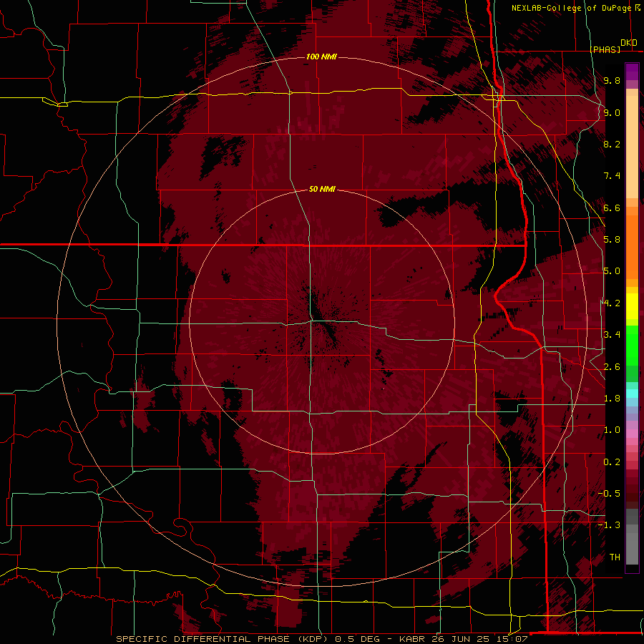This screenshot has height=644, width=644.
Task: Click the 9.8 scale value
Action: tap(612, 80)
